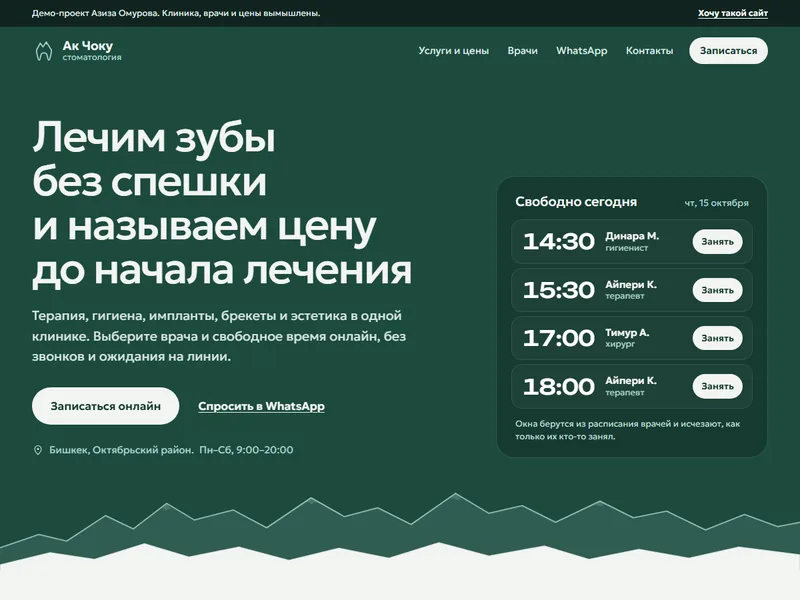The image size is (800, 600).
Task: Click the Свободно сегодня heading
Action: [x=576, y=202]
